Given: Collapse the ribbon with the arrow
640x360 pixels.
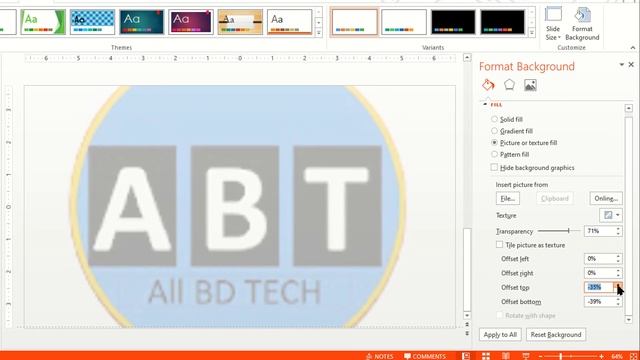Looking at the screenshot, I should (633, 48).
